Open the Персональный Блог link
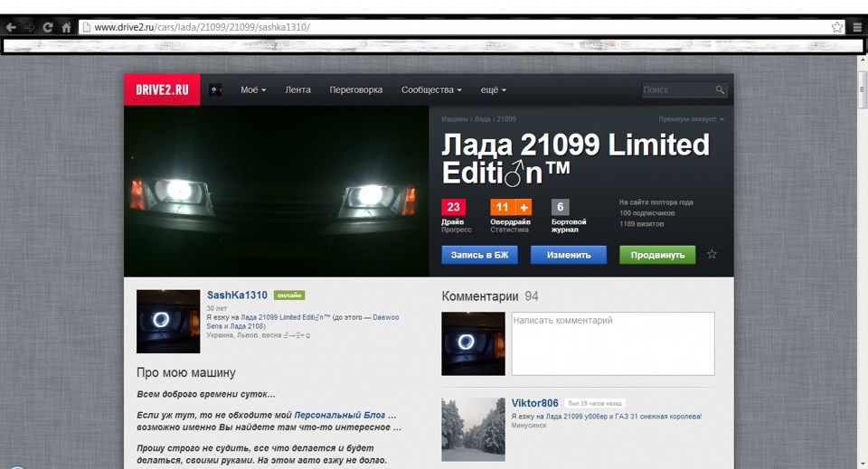This screenshot has height=469, width=868. (x=340, y=415)
